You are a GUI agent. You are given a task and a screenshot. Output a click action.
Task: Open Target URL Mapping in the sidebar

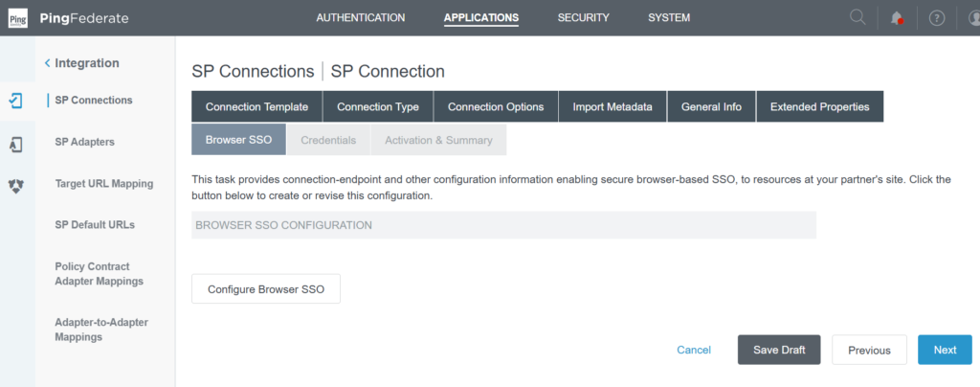click(103, 184)
